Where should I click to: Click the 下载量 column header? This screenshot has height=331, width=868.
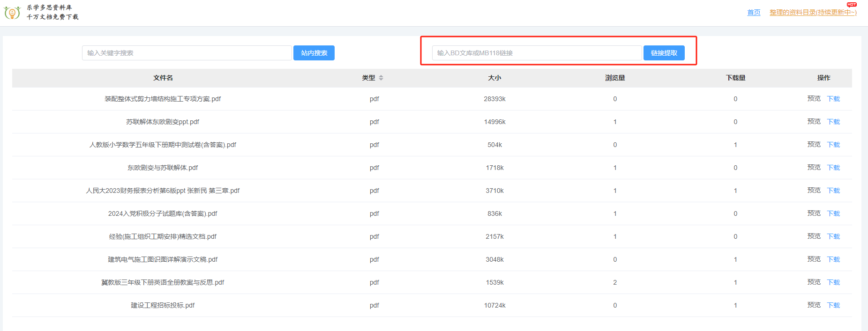(735, 78)
